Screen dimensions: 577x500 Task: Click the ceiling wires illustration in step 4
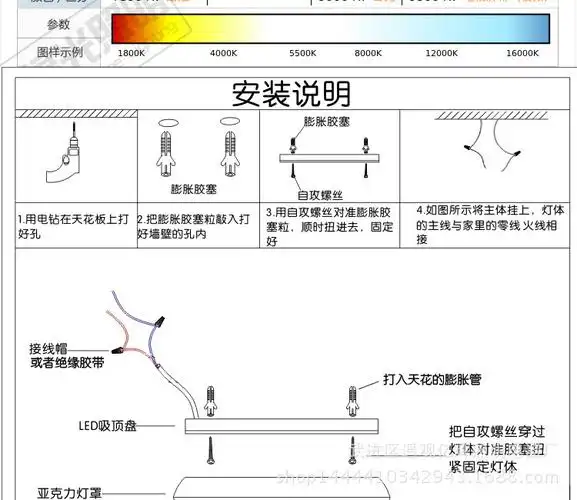(x=492, y=142)
